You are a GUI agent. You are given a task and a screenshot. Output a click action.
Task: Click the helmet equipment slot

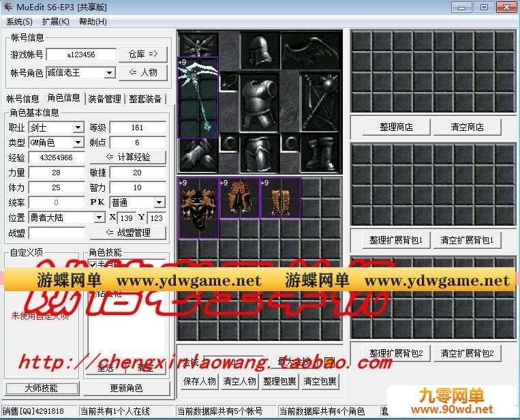[260, 50]
